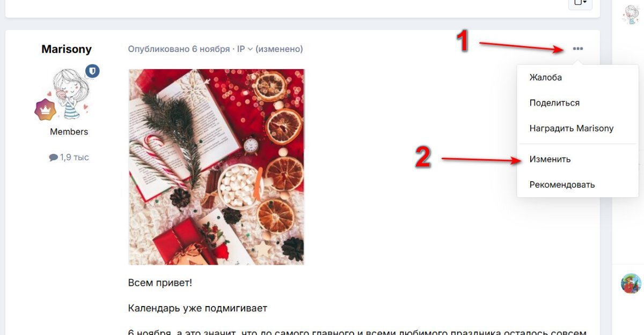This screenshot has height=335, width=644.
Task: Click the Members group label under avatar
Action: click(x=69, y=131)
